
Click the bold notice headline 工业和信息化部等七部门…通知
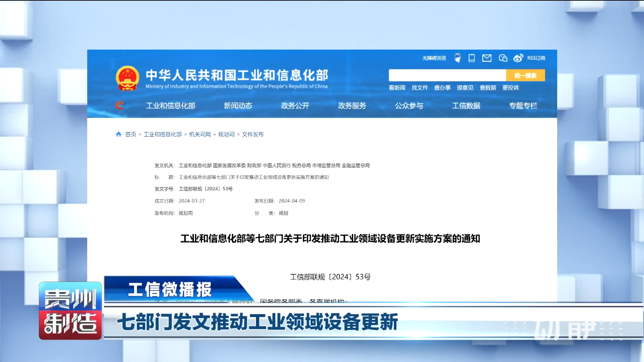330,238
